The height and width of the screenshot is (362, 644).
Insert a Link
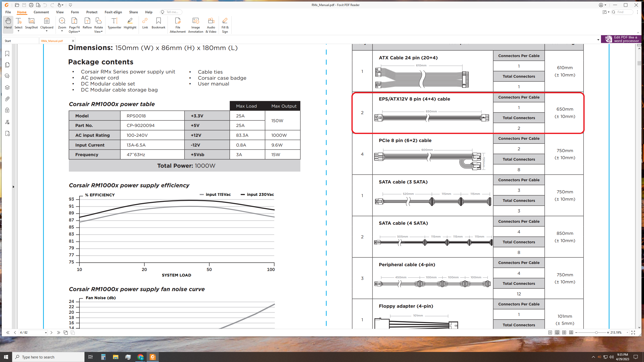[x=145, y=23]
